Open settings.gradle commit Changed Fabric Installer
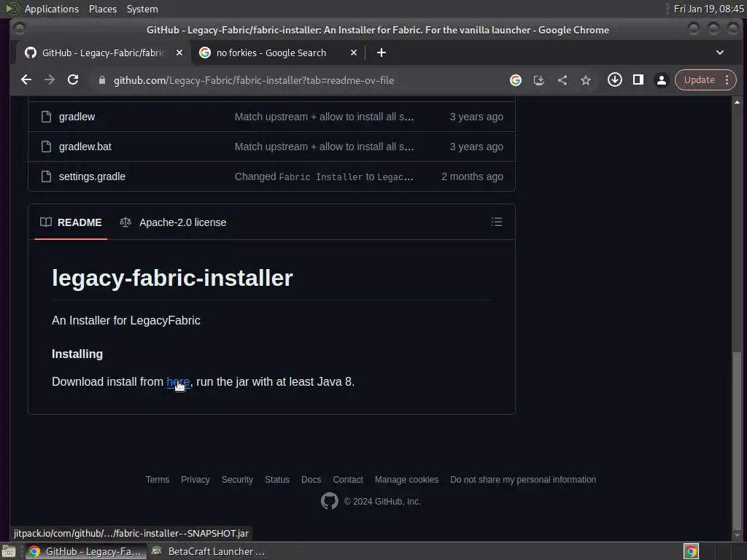747x560 pixels. click(324, 176)
